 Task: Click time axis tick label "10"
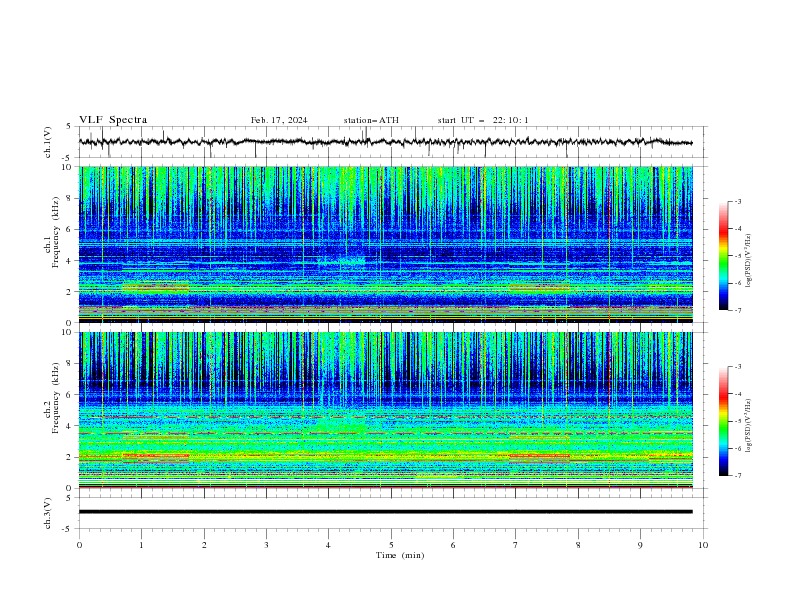point(703,545)
